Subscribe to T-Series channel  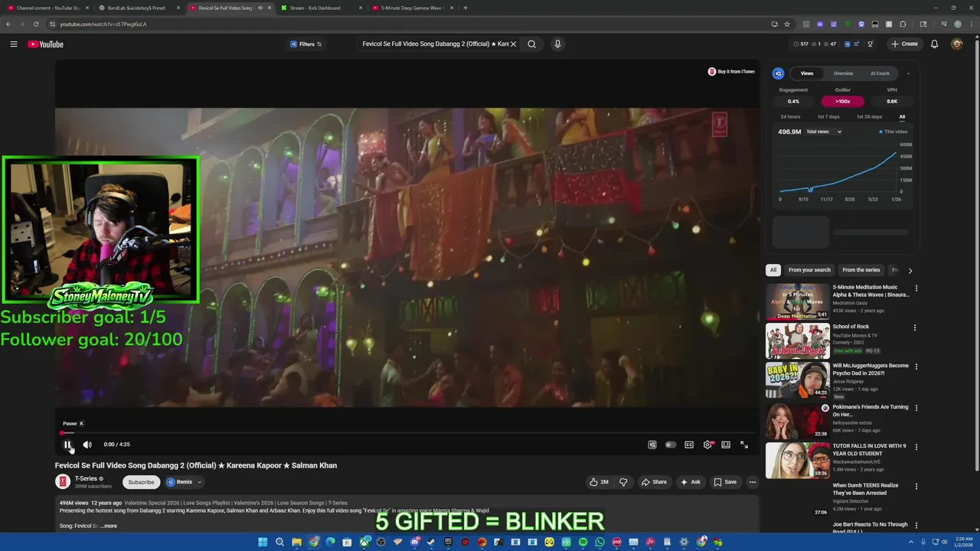(141, 482)
